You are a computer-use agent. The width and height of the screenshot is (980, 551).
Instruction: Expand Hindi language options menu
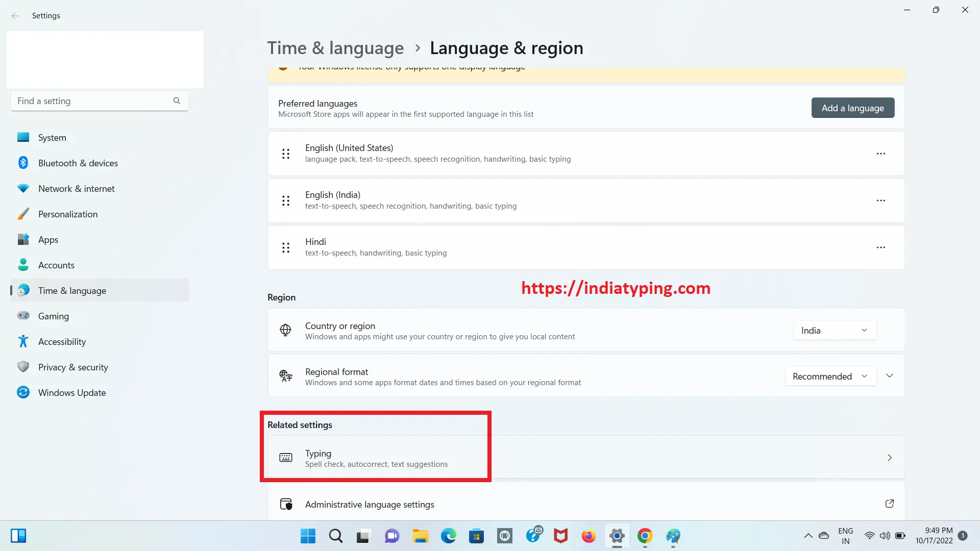(881, 247)
